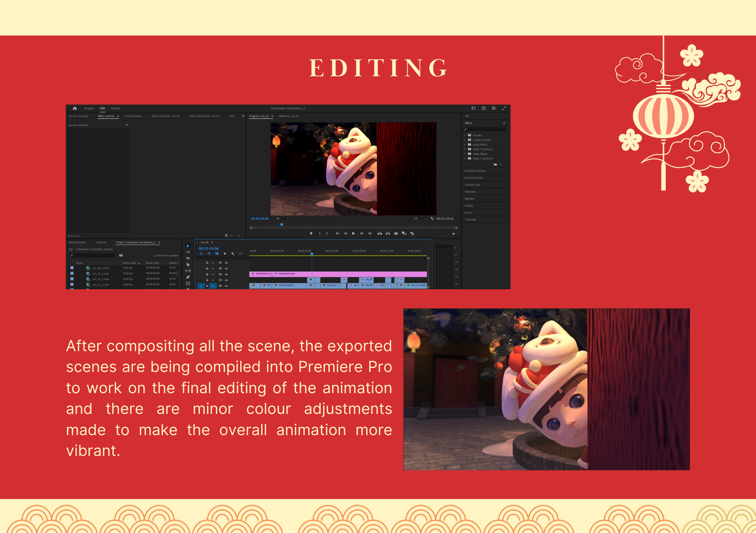The height and width of the screenshot is (533, 756).
Task: Select the Slip tool
Action: [188, 271]
